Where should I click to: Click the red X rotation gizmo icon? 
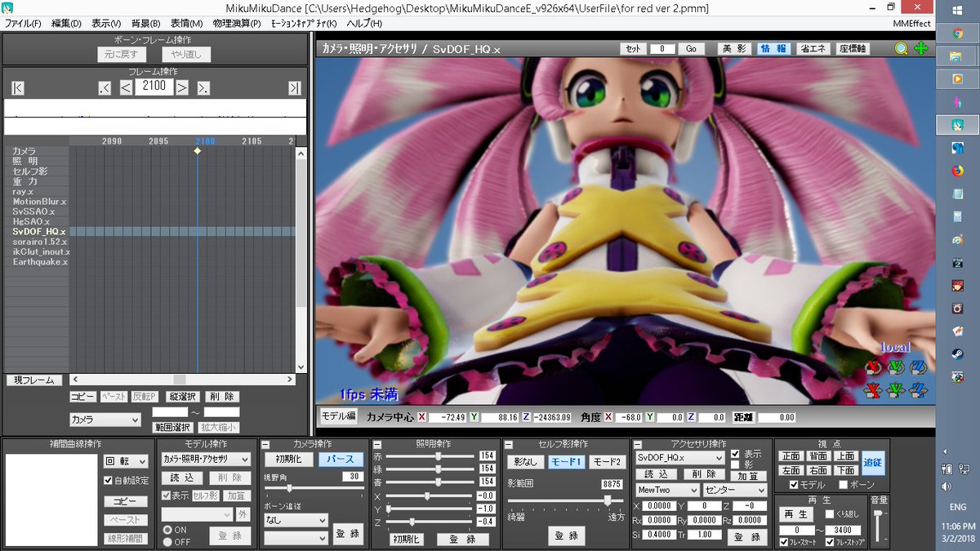click(873, 367)
